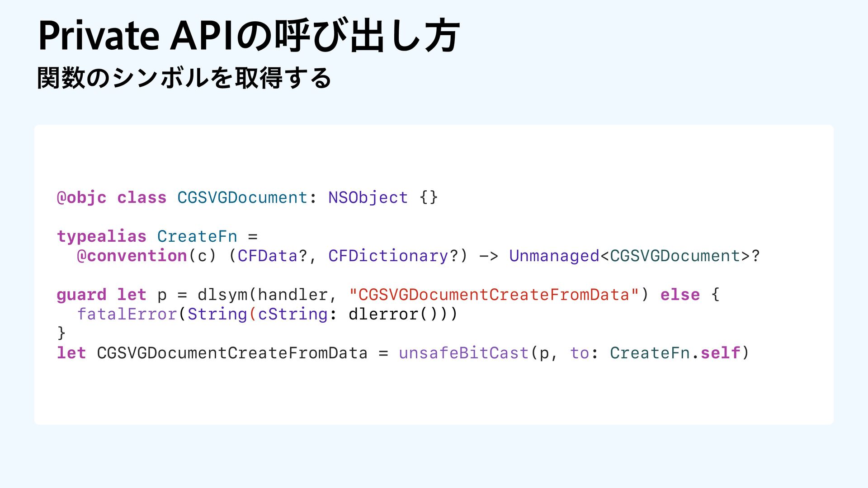Click 'CGSVGDocument' in the class declaration
868x488 pixels.
point(242,197)
